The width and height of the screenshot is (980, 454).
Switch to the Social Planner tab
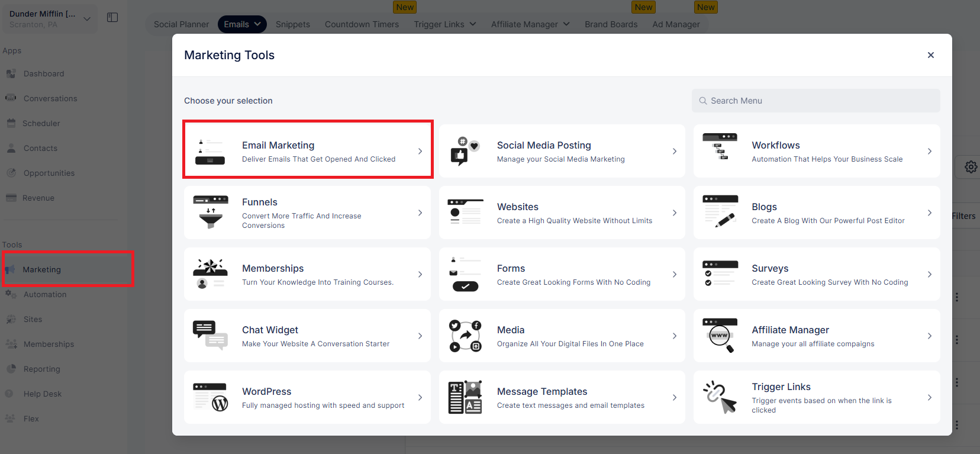[181, 24]
